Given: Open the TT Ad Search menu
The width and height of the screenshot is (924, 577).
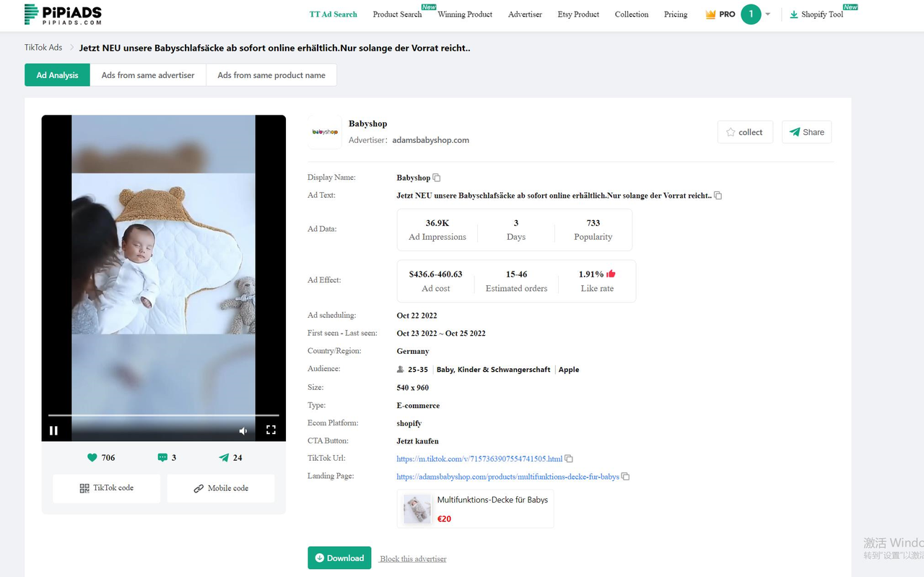Looking at the screenshot, I should click(x=334, y=14).
